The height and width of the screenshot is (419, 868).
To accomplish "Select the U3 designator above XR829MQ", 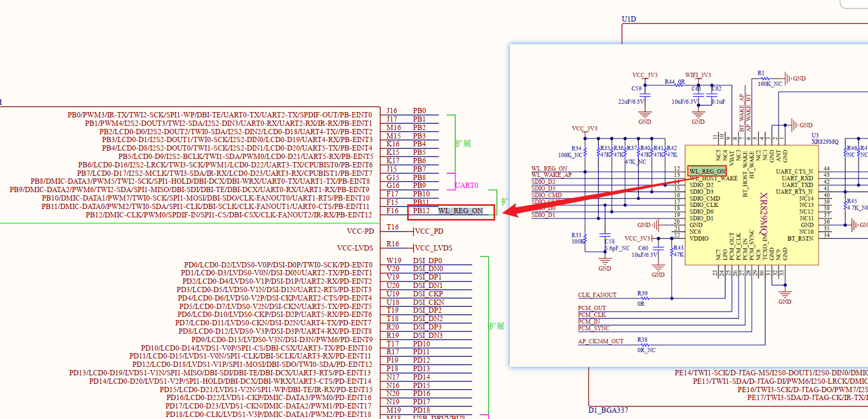I will (815, 135).
